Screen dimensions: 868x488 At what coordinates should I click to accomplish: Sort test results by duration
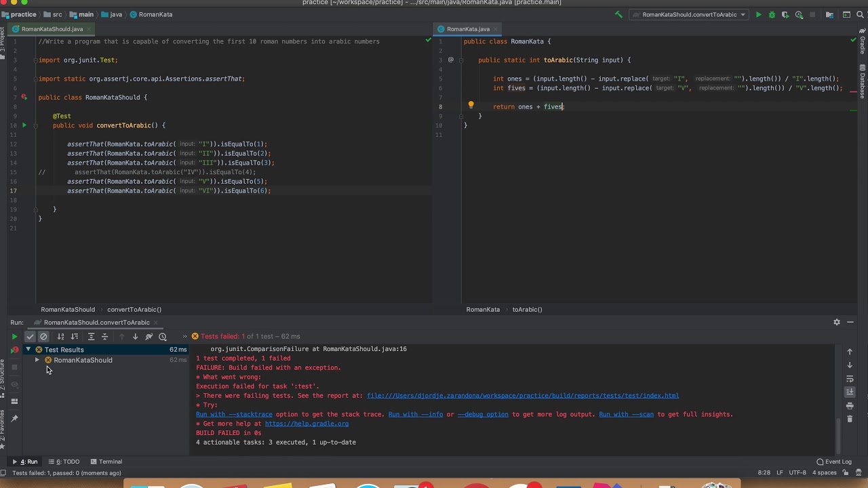coord(75,336)
